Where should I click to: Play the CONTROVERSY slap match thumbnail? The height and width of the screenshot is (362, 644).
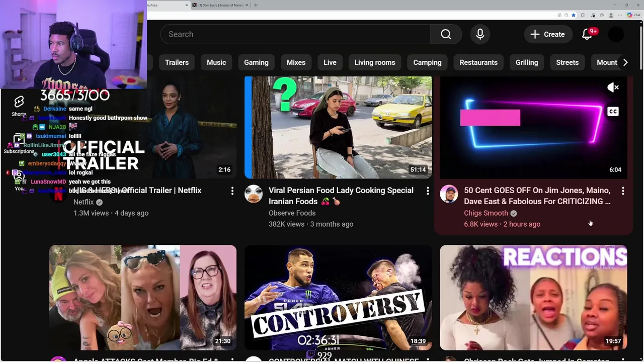pyautogui.click(x=338, y=298)
